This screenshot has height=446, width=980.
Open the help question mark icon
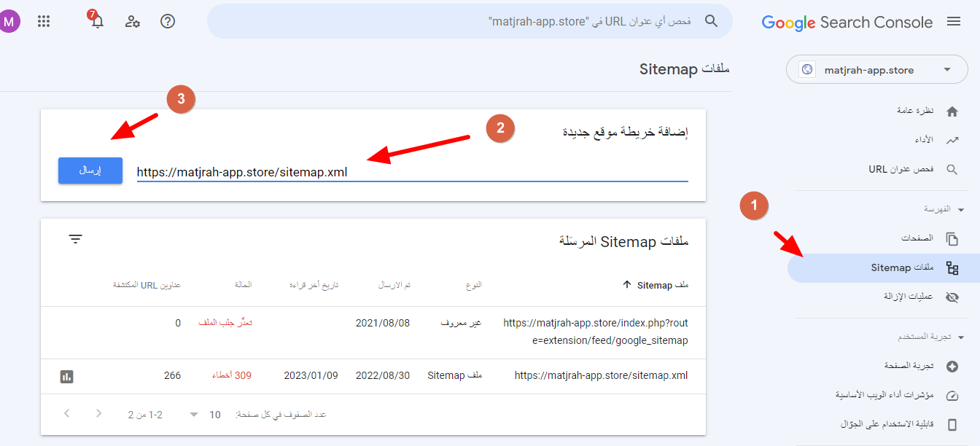(168, 21)
